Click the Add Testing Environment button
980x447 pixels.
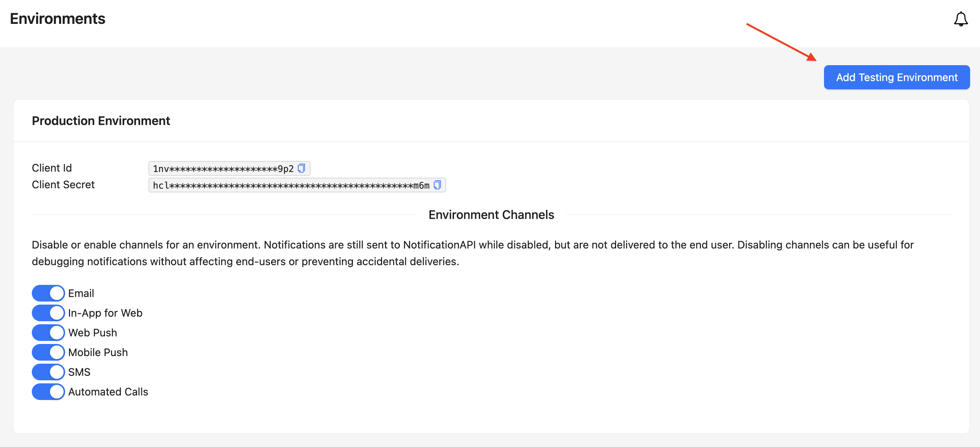(x=896, y=77)
